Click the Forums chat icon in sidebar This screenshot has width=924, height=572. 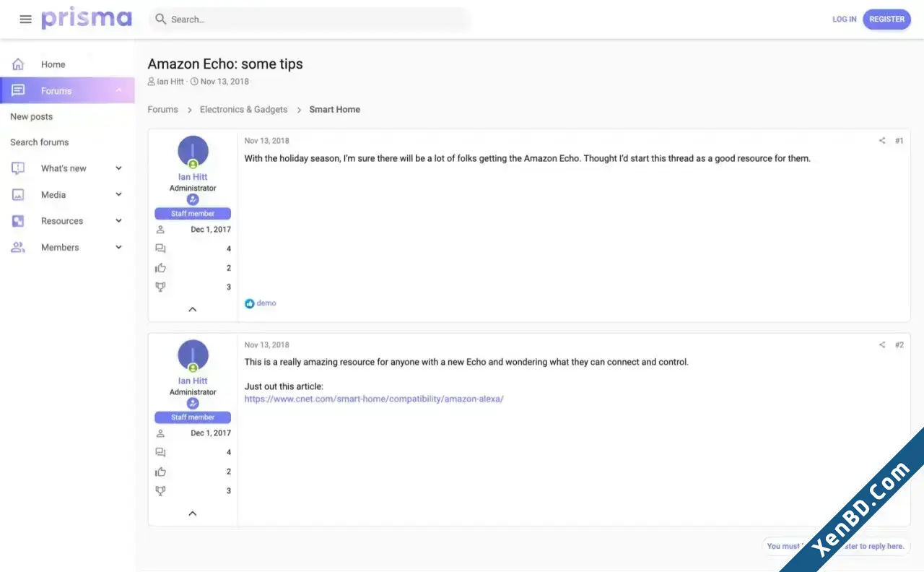pos(18,90)
